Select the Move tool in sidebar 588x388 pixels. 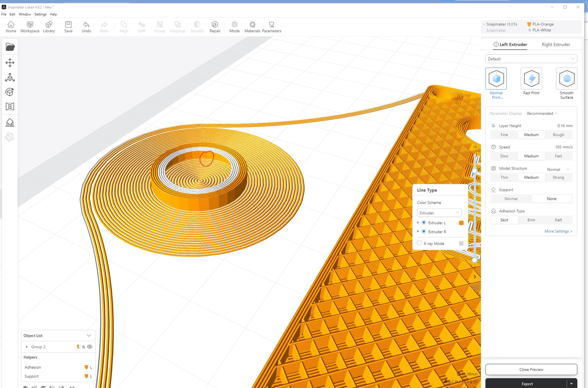pos(10,63)
